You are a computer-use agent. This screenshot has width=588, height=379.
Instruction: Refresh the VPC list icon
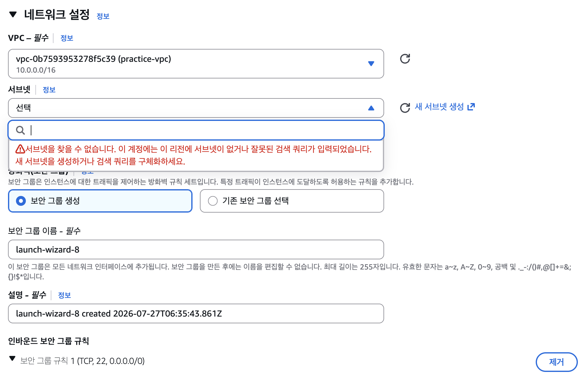click(405, 59)
